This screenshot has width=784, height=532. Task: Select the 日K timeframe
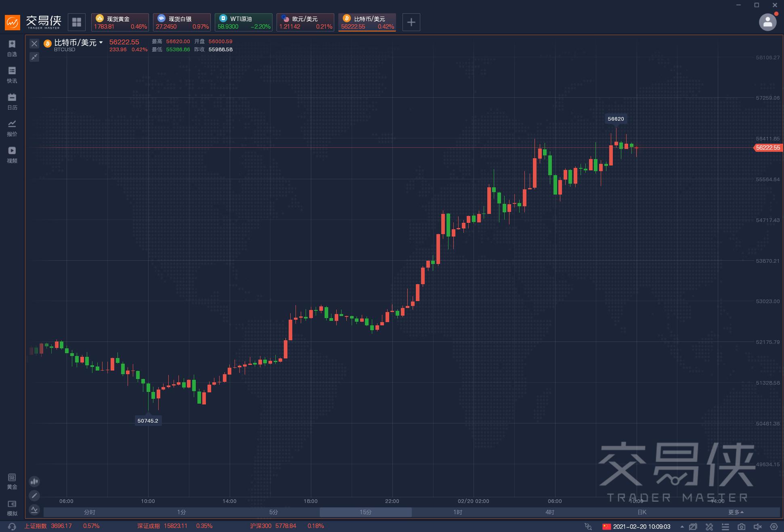pyautogui.click(x=642, y=512)
